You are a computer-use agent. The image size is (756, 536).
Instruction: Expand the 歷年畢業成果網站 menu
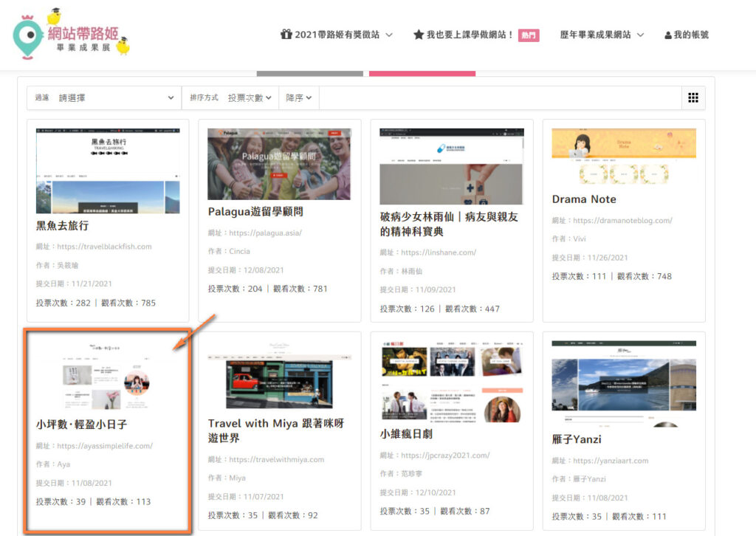pos(602,35)
